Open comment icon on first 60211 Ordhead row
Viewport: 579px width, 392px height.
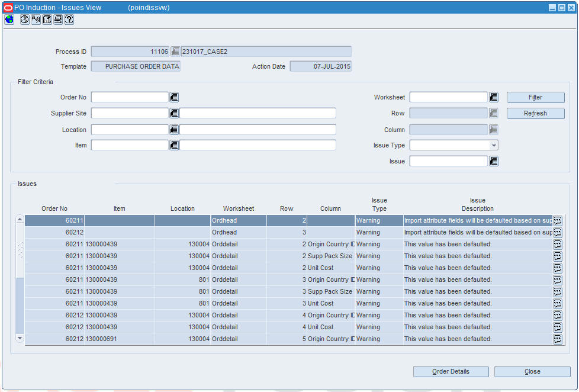pyautogui.click(x=558, y=220)
